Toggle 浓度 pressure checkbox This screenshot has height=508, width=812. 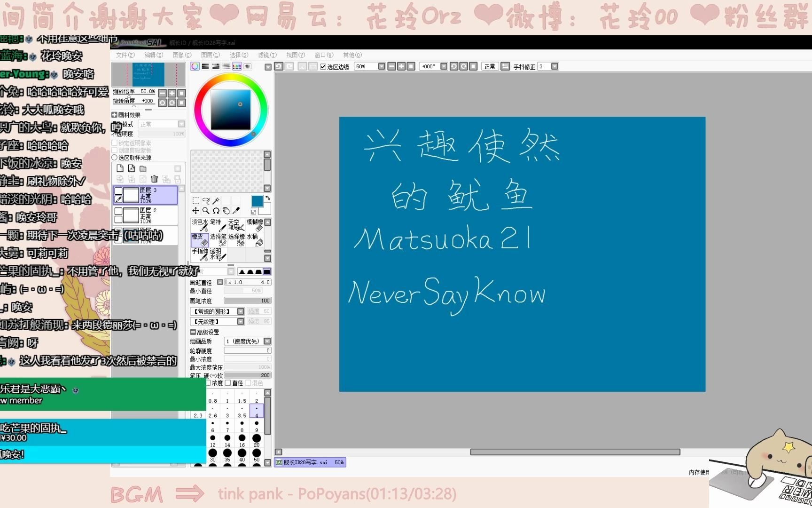click(x=208, y=383)
